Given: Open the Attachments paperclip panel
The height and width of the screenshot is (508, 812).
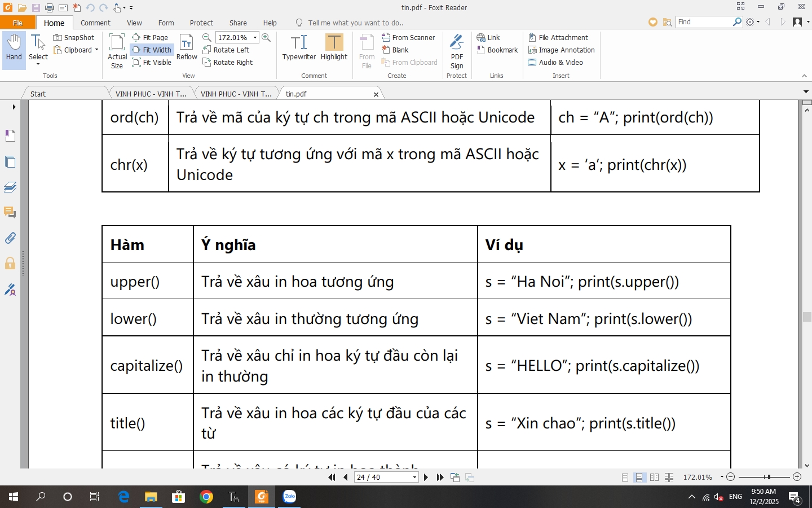Looking at the screenshot, I should point(10,238).
